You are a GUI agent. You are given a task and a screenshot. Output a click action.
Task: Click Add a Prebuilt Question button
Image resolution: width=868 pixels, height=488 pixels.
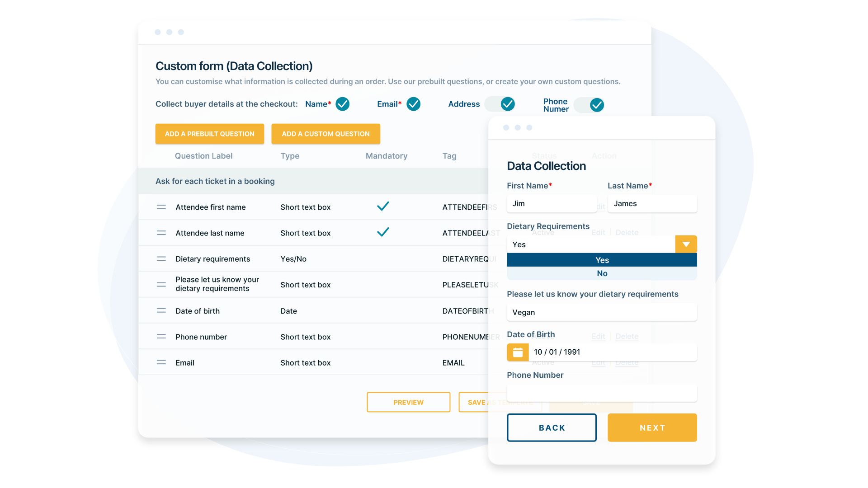tap(209, 134)
